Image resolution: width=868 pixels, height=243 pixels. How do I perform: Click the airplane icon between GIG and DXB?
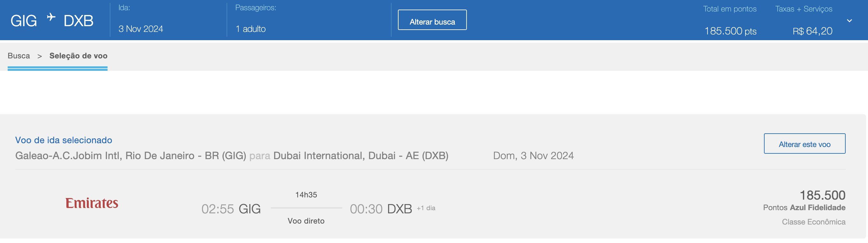(51, 17)
